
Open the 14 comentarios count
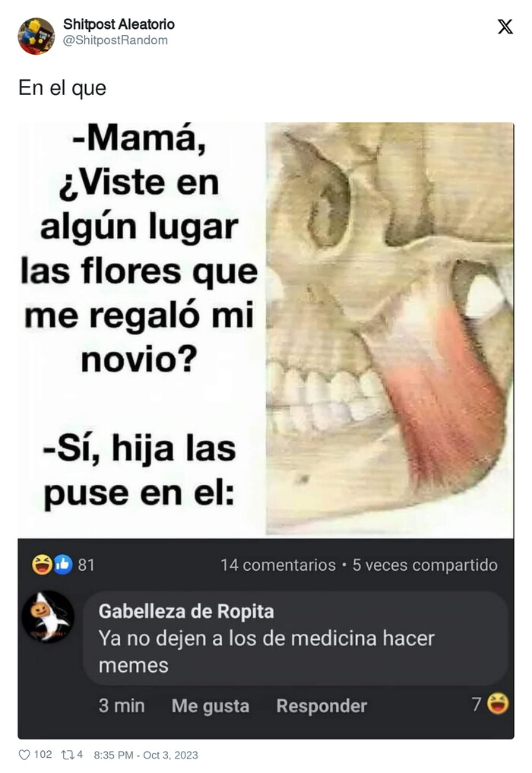(x=278, y=565)
